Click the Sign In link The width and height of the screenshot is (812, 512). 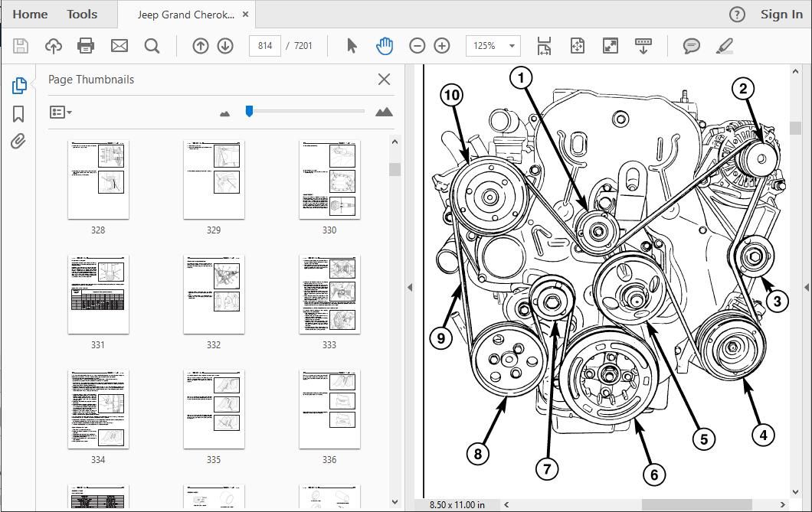pos(781,15)
